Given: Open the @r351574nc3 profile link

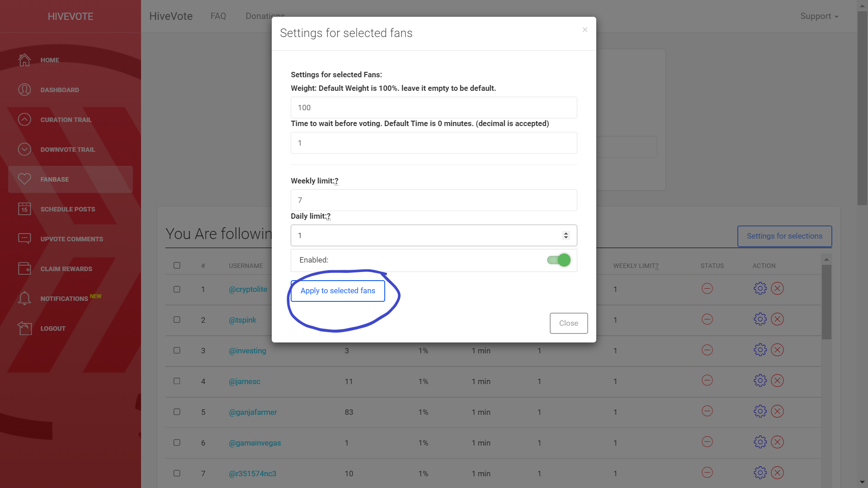Looking at the screenshot, I should (252, 474).
